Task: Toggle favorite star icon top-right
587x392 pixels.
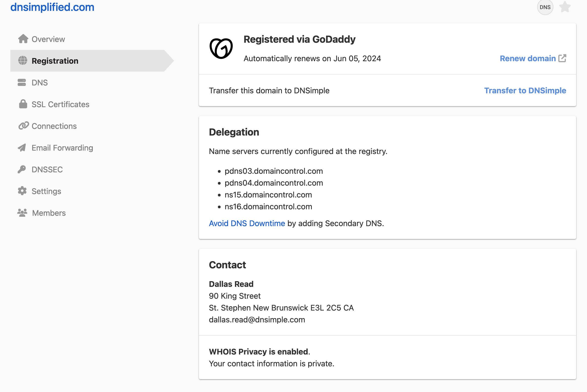Action: [x=566, y=7]
